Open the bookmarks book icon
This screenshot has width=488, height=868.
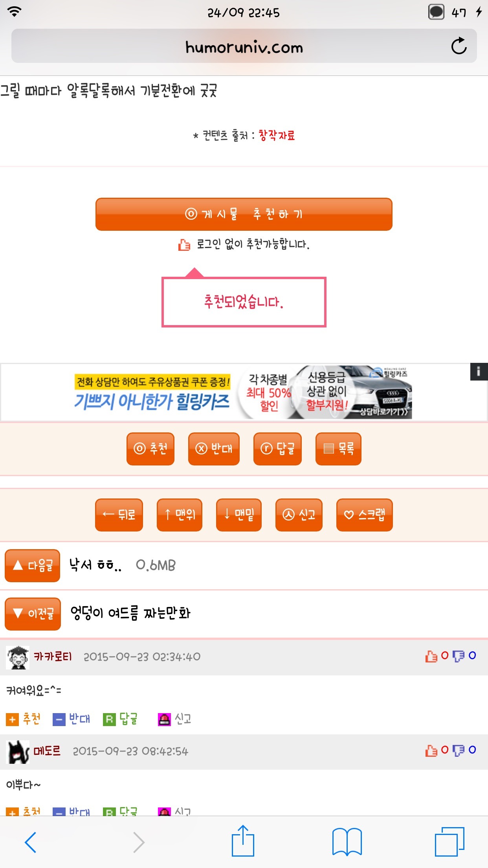pos(347,842)
